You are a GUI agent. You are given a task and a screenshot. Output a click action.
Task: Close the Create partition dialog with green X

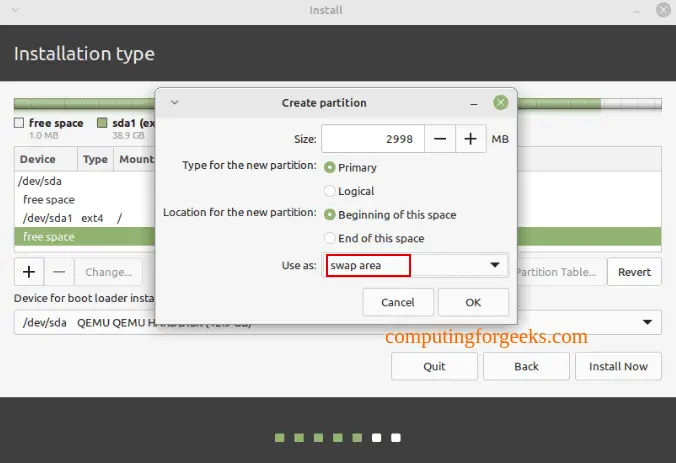point(500,103)
